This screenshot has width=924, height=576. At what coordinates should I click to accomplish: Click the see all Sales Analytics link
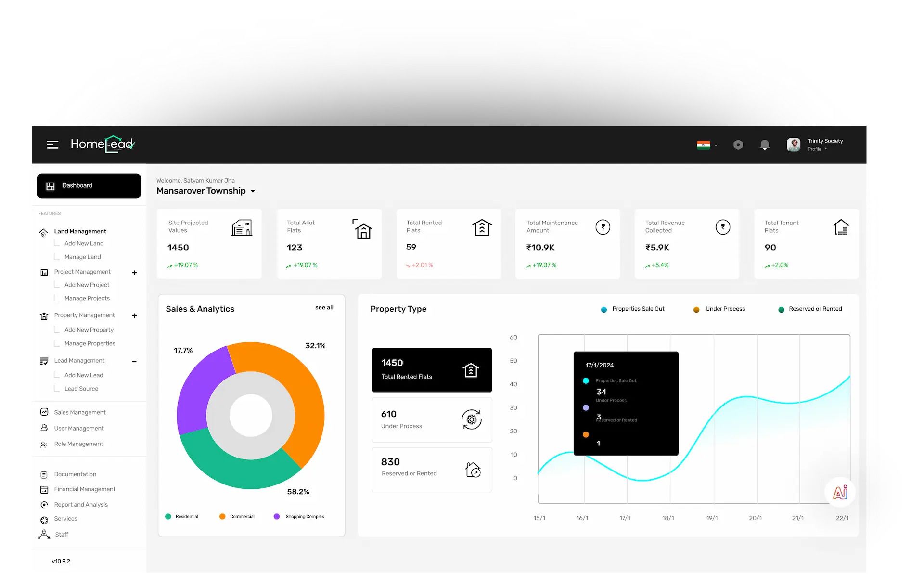(x=324, y=307)
